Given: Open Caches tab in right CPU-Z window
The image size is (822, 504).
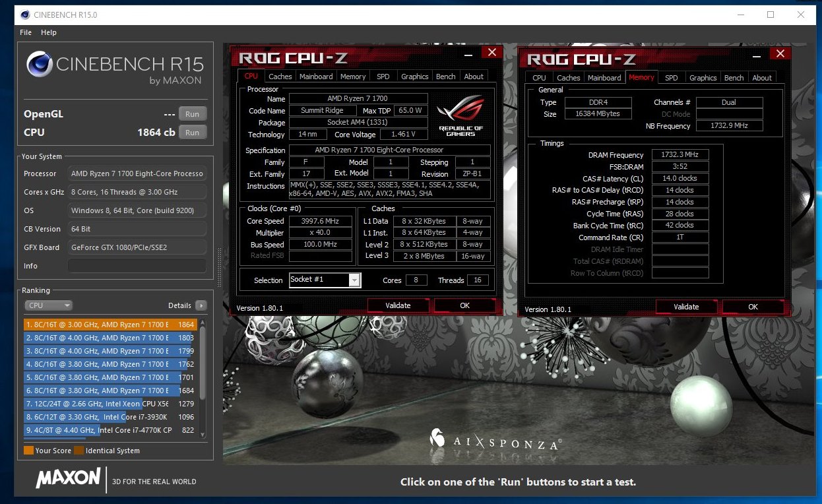Looking at the screenshot, I should point(569,78).
